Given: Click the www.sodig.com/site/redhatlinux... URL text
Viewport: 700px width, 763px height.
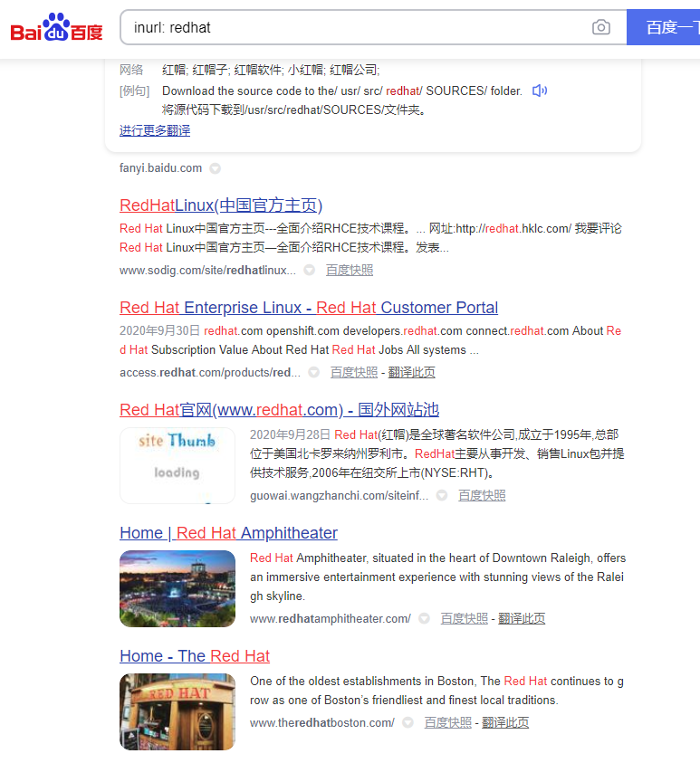Looking at the screenshot, I should [207, 270].
